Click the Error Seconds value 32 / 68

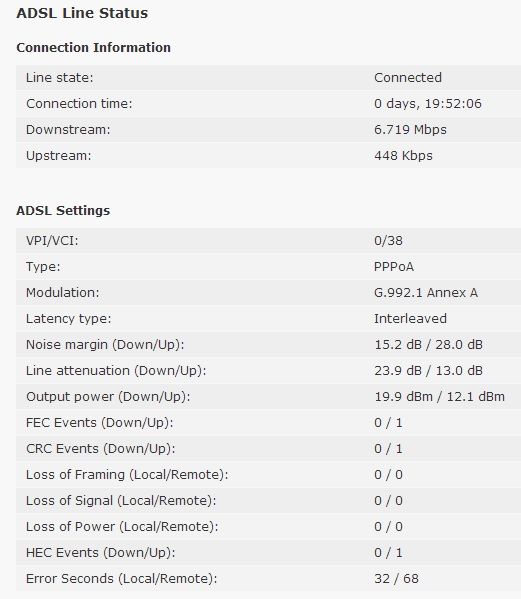point(396,579)
